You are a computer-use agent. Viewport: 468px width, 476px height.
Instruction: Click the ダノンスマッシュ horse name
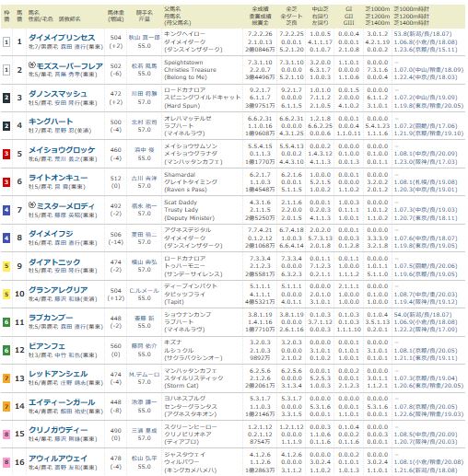coord(58,94)
